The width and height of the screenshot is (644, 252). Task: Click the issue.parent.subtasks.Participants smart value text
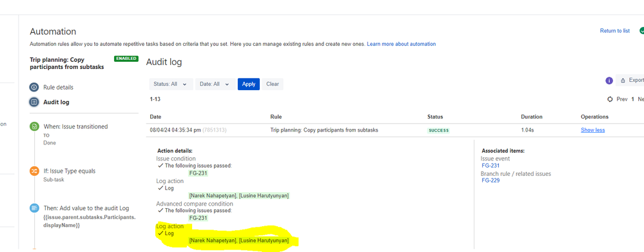(89, 221)
